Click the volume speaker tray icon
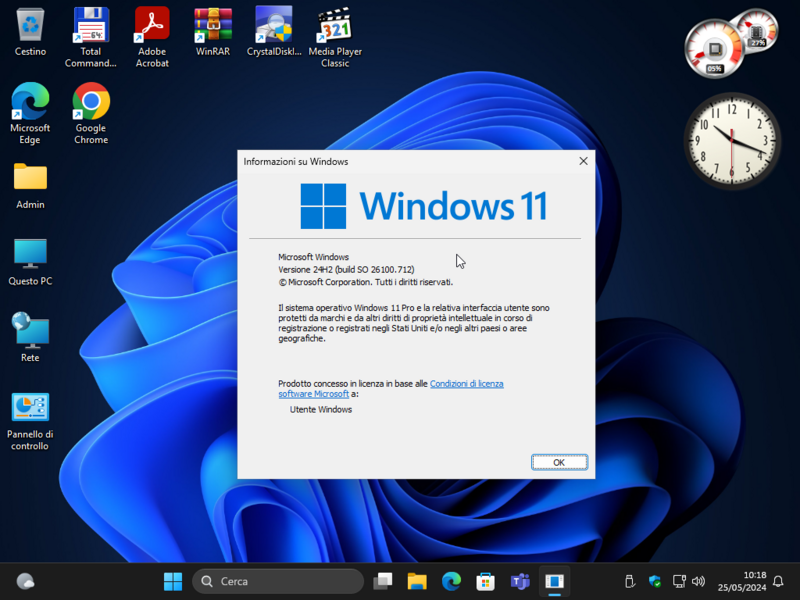This screenshot has height=600, width=800. point(698,581)
